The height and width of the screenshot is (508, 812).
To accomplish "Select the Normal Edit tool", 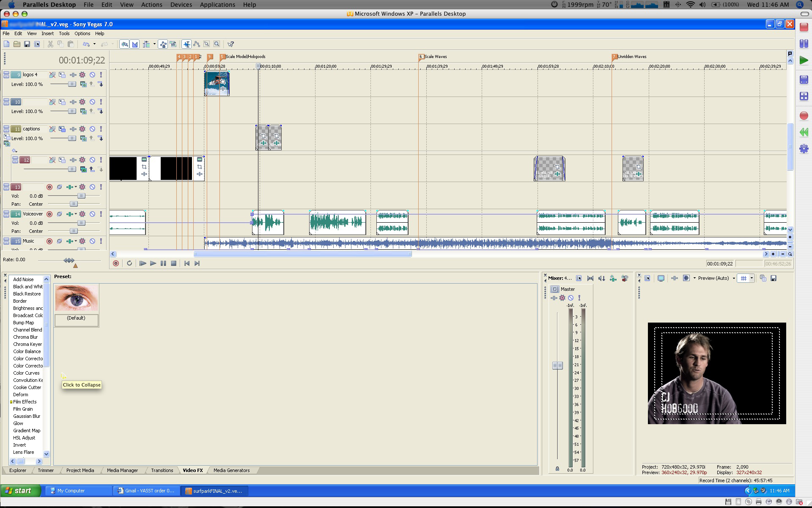I will point(186,44).
